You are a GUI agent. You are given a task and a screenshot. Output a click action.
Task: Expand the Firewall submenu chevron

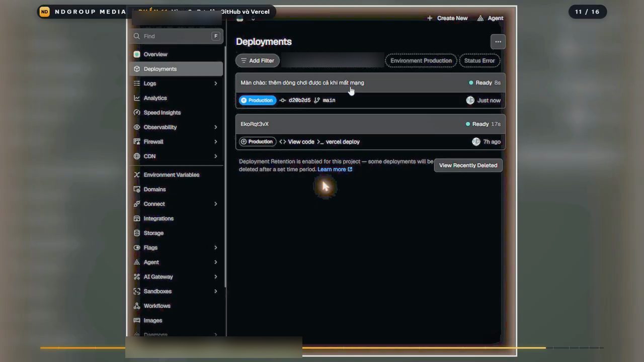pyautogui.click(x=216, y=142)
